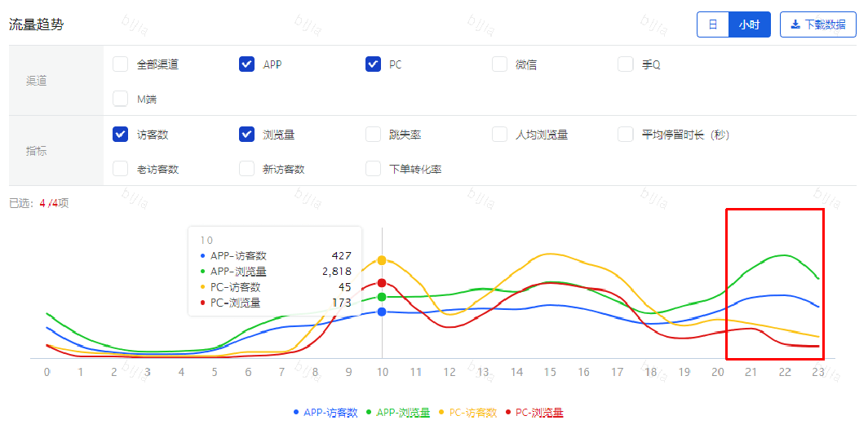Tick the 老访客数 checkbox
Viewport: 868px width, 438px height.
[120, 169]
